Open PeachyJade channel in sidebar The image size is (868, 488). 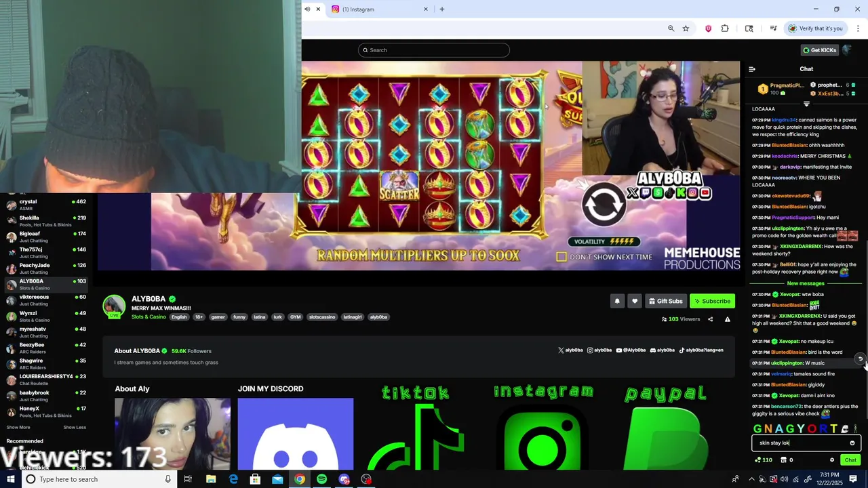click(46, 268)
